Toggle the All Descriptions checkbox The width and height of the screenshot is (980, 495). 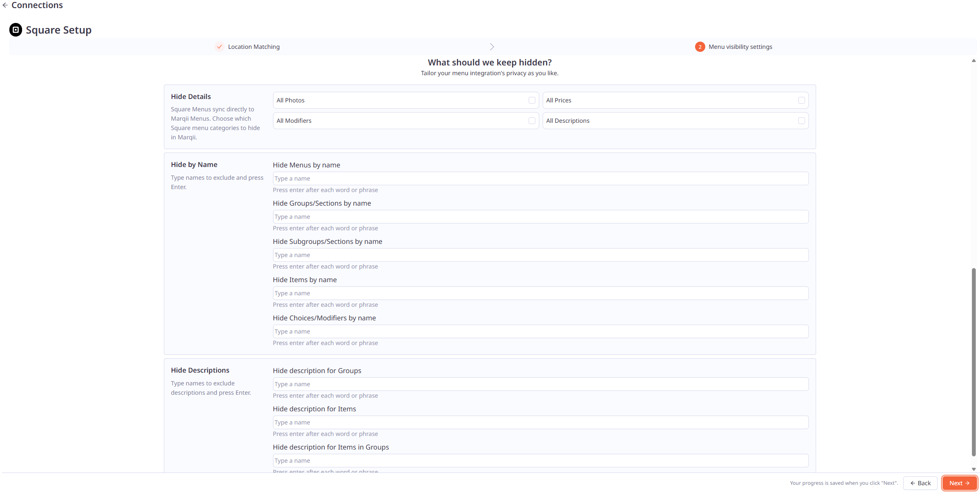point(801,121)
